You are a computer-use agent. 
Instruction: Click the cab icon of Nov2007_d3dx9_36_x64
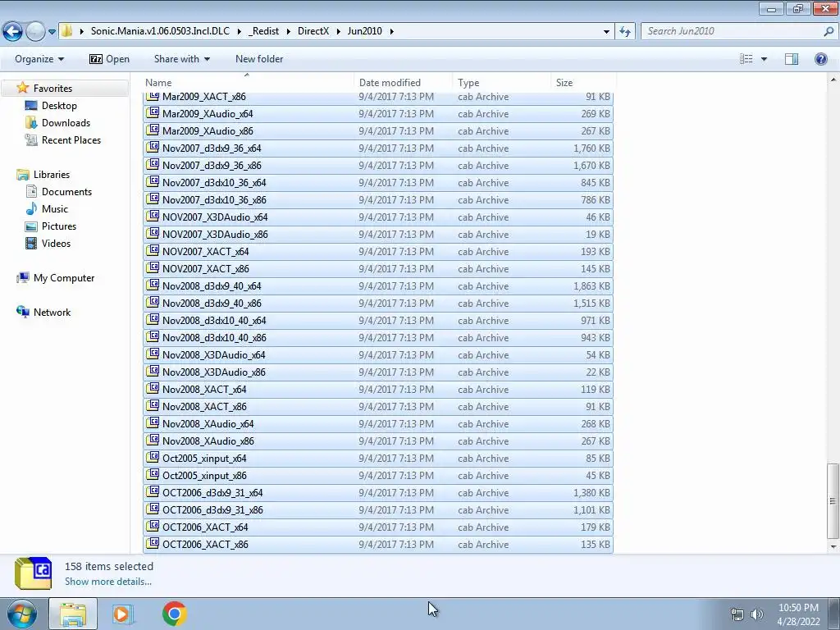[153, 148]
